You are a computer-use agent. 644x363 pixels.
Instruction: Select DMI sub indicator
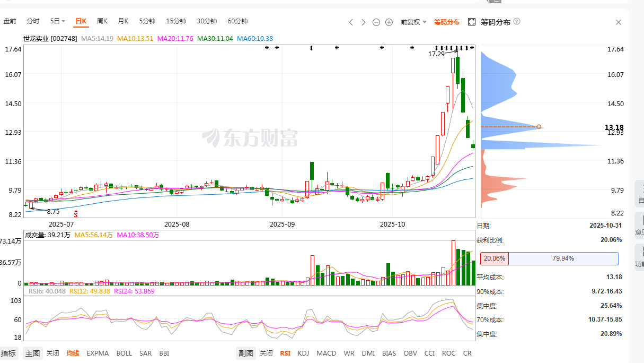coord(368,353)
